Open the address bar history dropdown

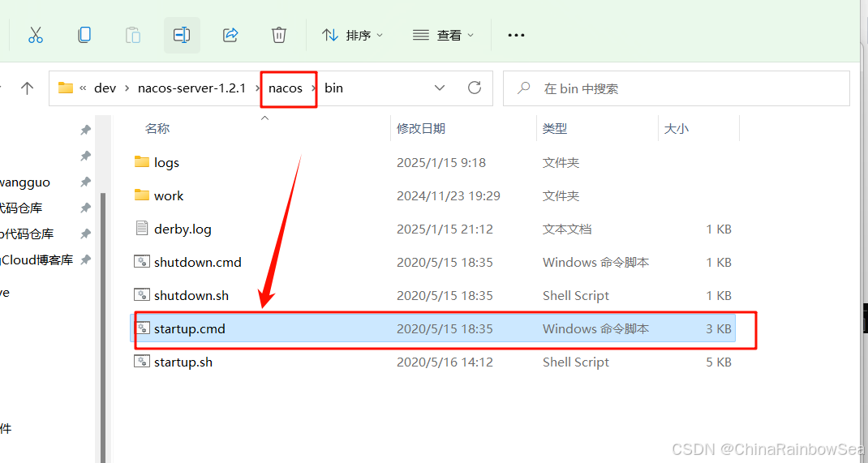click(440, 88)
